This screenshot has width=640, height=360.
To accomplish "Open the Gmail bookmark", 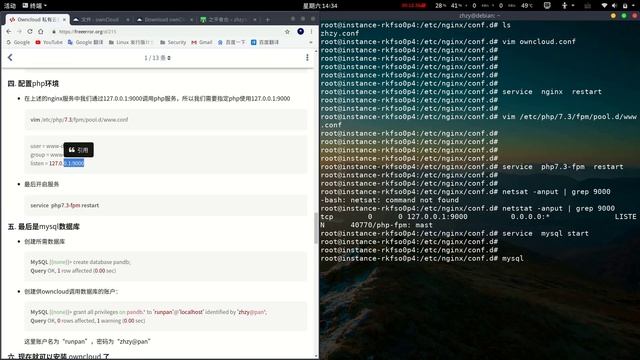I will pos(202,42).
